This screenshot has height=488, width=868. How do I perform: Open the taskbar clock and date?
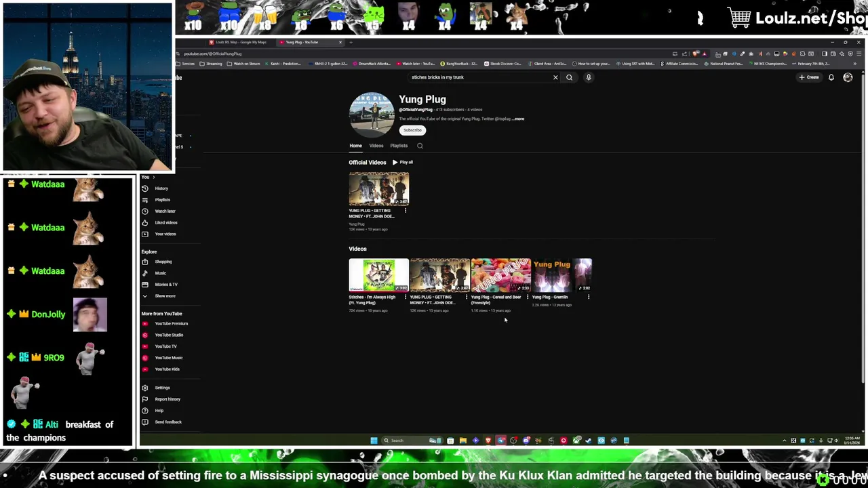pos(852,441)
